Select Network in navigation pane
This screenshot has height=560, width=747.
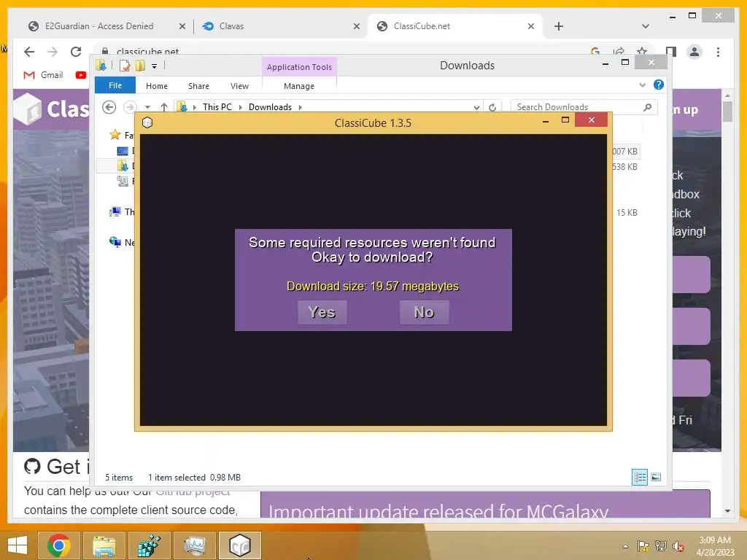tap(122, 242)
